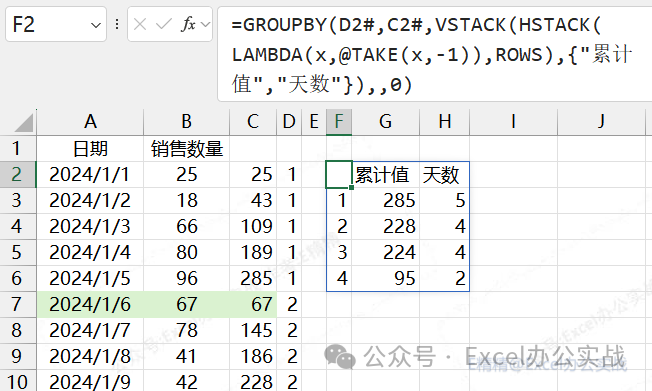Click cell with date 2024/1/2
This screenshot has width=652, height=391.
90,200
